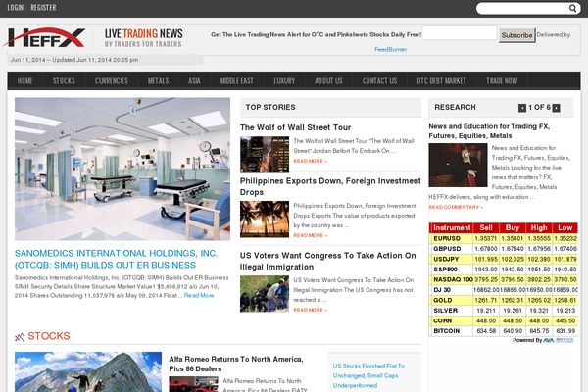Open the Login link
The image size is (588, 392).
(16, 8)
